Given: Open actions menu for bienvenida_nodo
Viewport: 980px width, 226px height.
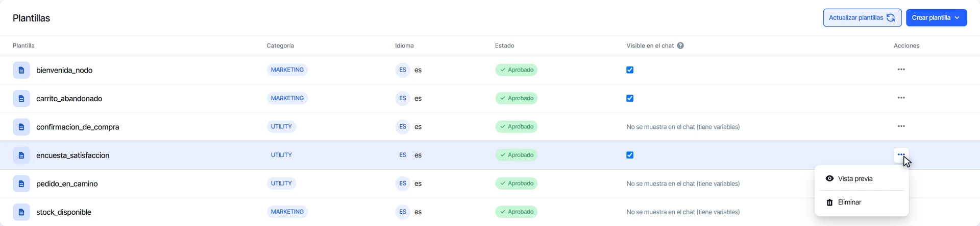Looking at the screenshot, I should (901, 70).
